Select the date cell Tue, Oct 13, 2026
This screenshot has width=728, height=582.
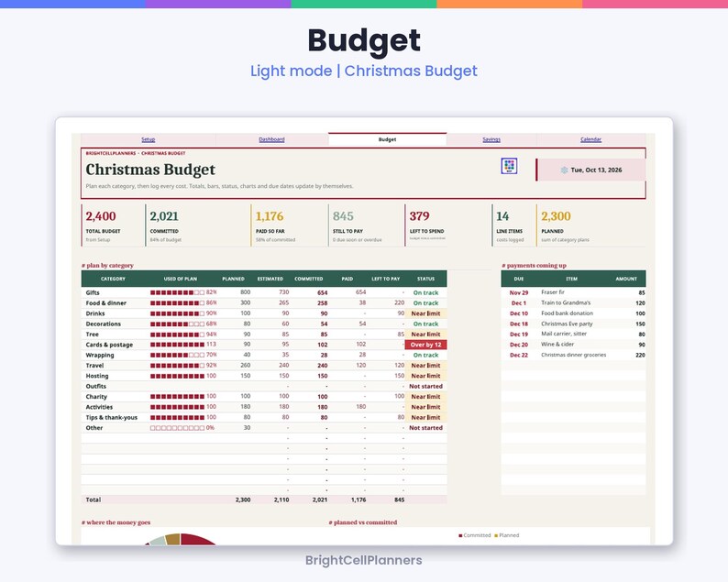click(591, 170)
